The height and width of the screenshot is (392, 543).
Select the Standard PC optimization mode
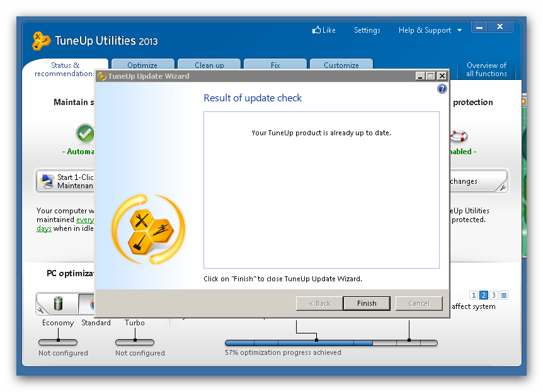tap(86, 304)
